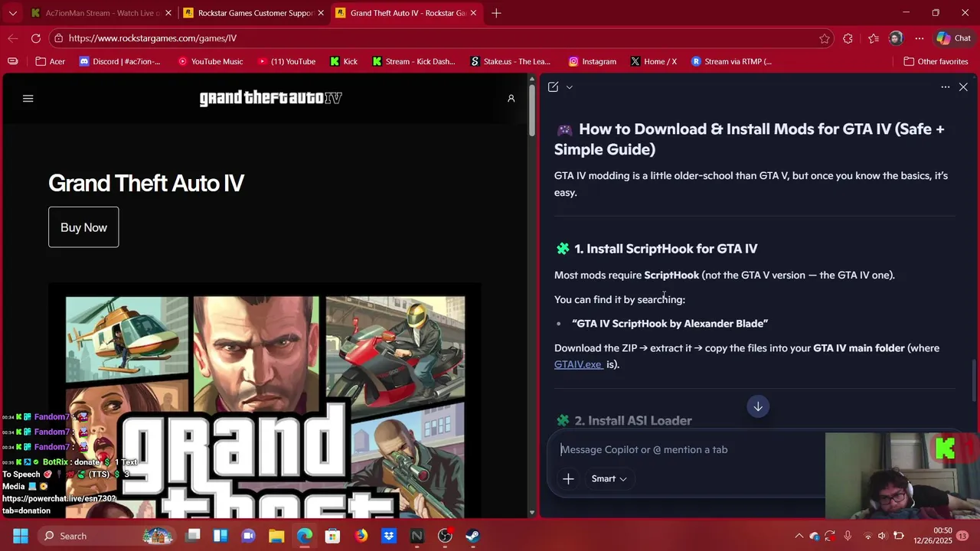This screenshot has height=551, width=980.
Task: Open the Home / X bookmark
Action: pos(654,61)
